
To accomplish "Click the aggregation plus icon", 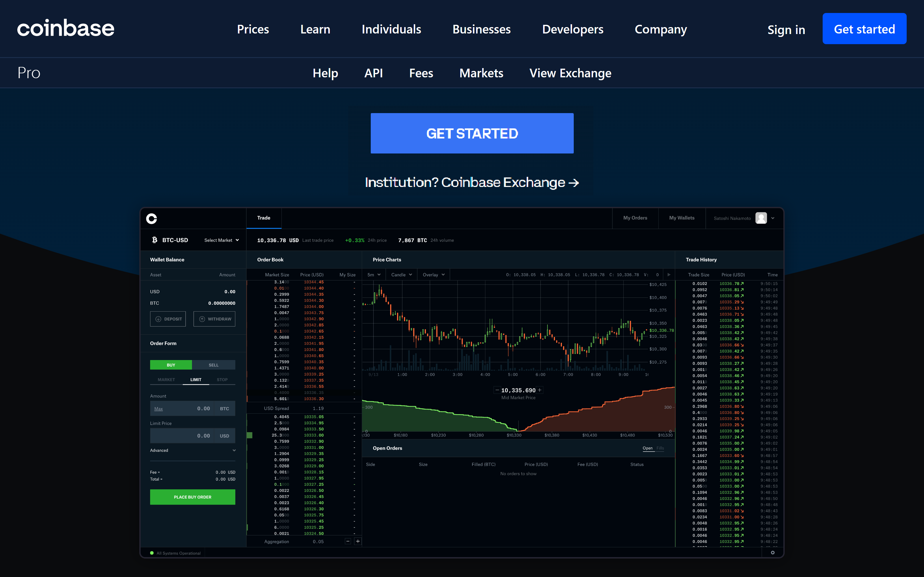I will pos(358,541).
